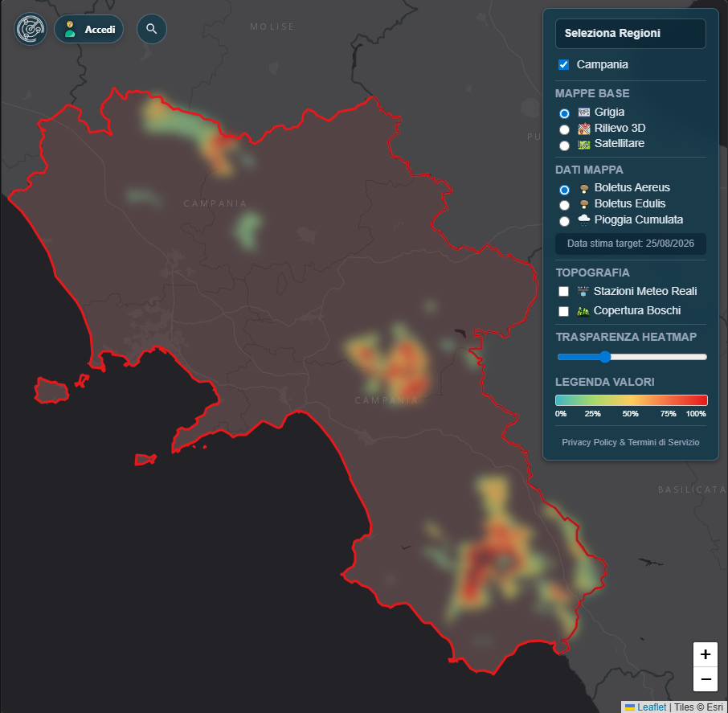Click the Grigia map icon

coord(583,112)
